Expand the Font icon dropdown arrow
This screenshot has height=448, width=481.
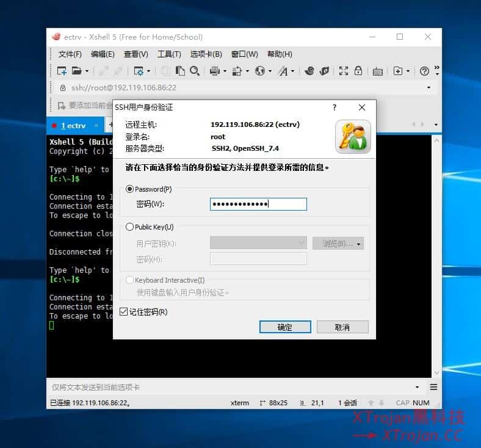292,71
